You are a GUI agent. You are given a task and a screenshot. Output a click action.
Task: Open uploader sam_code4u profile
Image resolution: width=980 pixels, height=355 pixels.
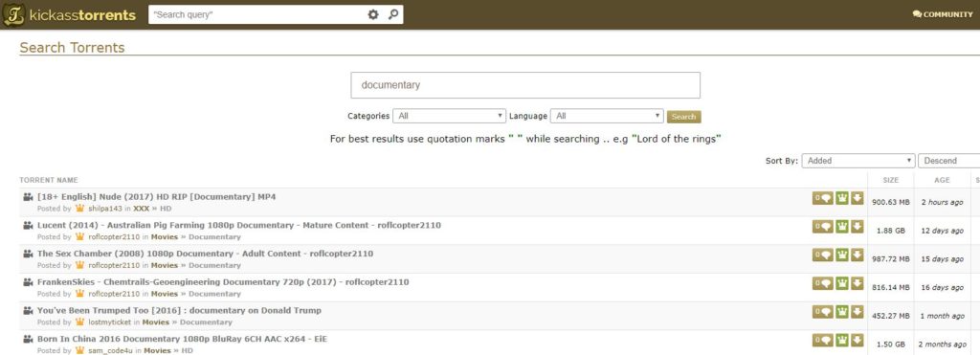coord(110,350)
